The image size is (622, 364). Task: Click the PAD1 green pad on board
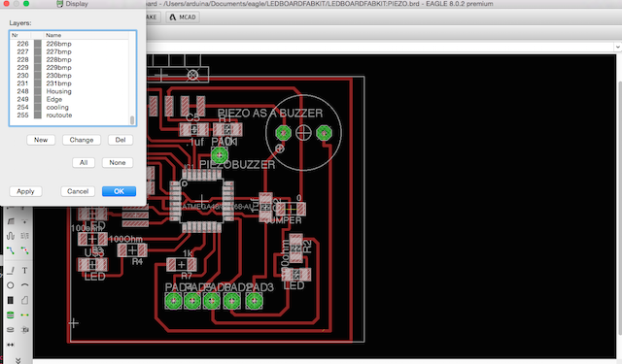coord(220,155)
